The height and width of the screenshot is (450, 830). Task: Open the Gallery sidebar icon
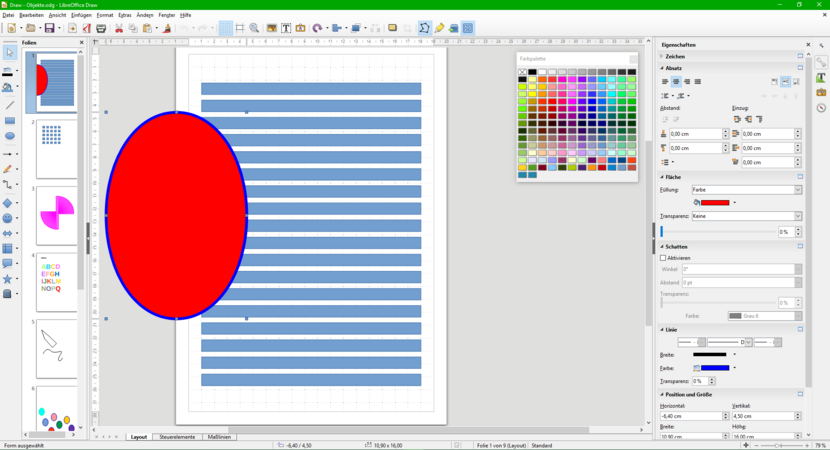[821, 92]
